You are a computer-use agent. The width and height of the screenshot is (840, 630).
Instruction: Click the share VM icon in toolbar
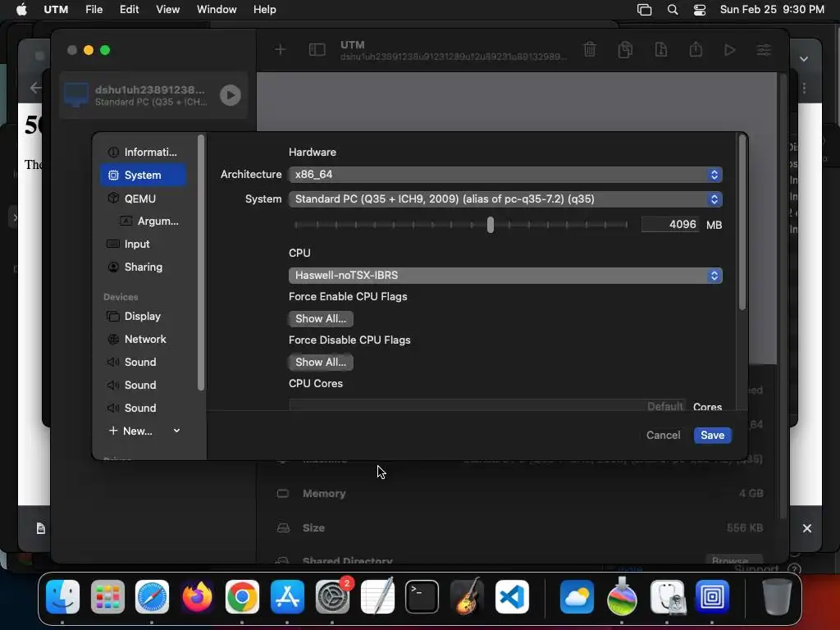[696, 50]
